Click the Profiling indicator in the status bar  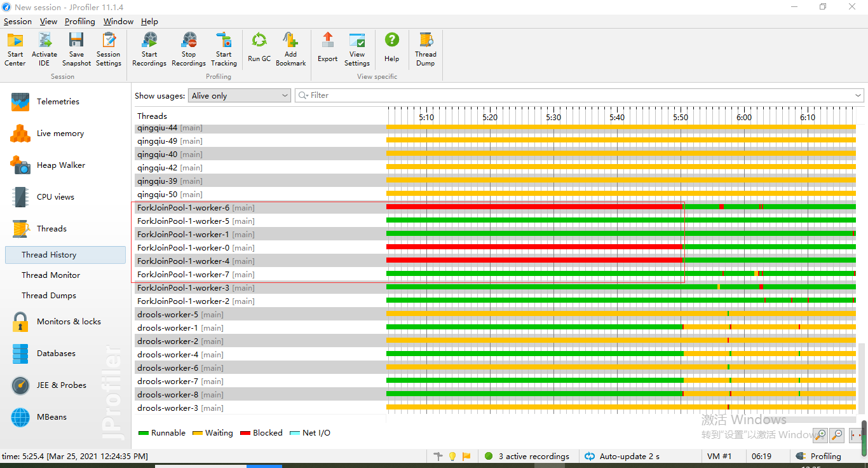[x=818, y=457]
